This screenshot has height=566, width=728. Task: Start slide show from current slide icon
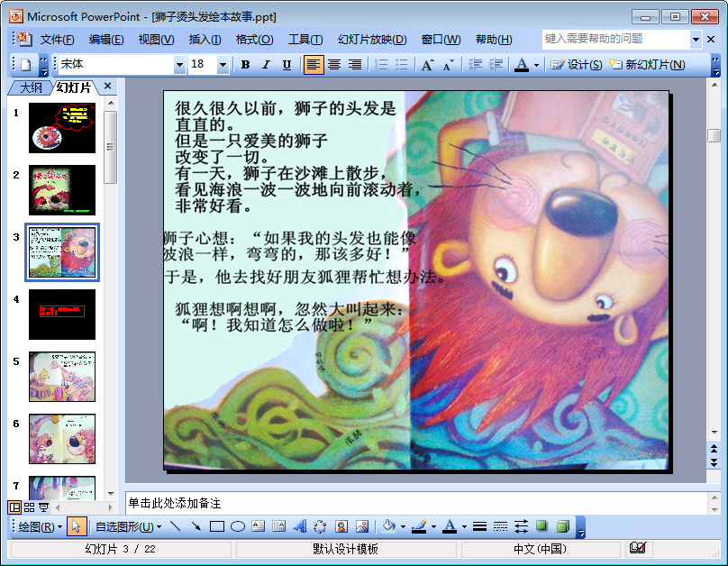click(x=43, y=507)
